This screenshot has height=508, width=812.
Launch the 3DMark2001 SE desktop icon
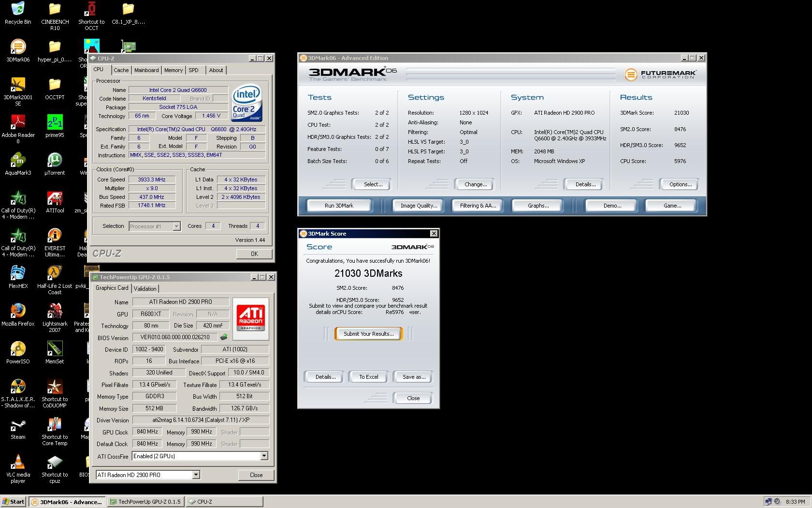pos(18,91)
